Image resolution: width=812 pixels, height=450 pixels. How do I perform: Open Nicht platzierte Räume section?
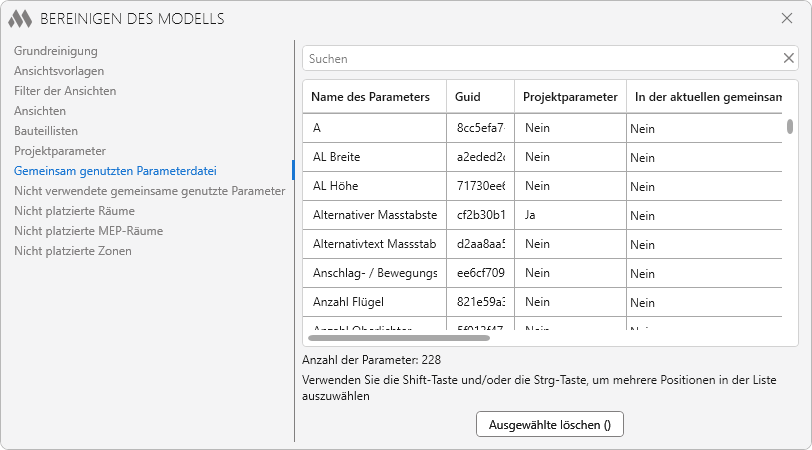coord(74,211)
